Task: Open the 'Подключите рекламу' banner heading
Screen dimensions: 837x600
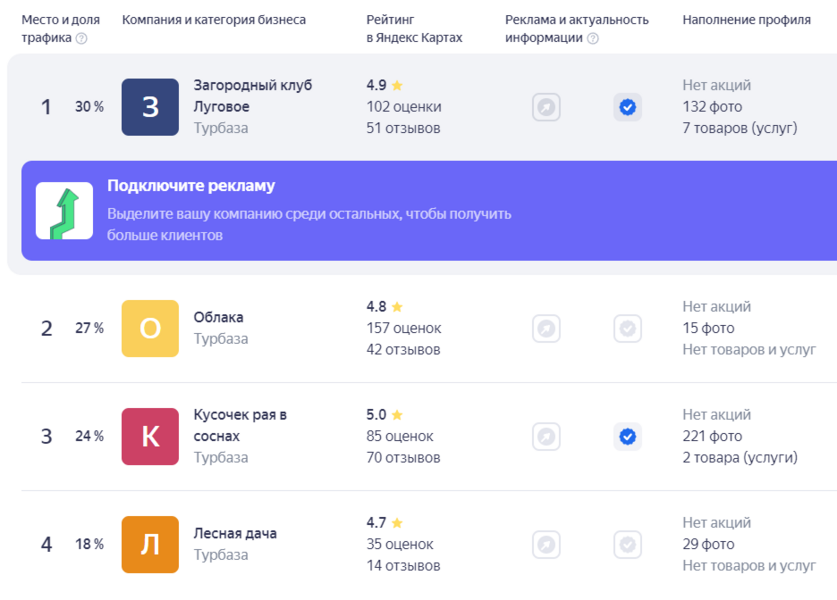Action: 191,185
